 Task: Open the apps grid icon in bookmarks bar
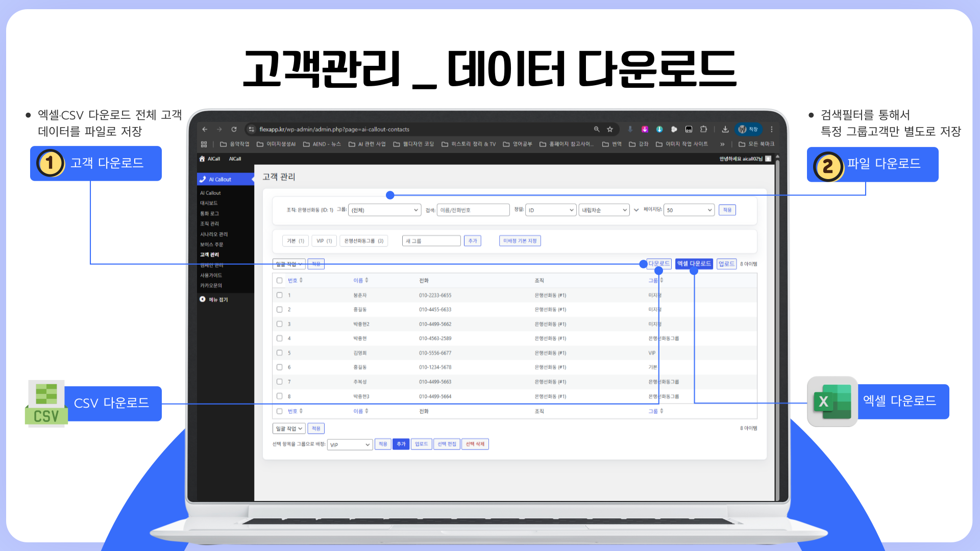(204, 144)
